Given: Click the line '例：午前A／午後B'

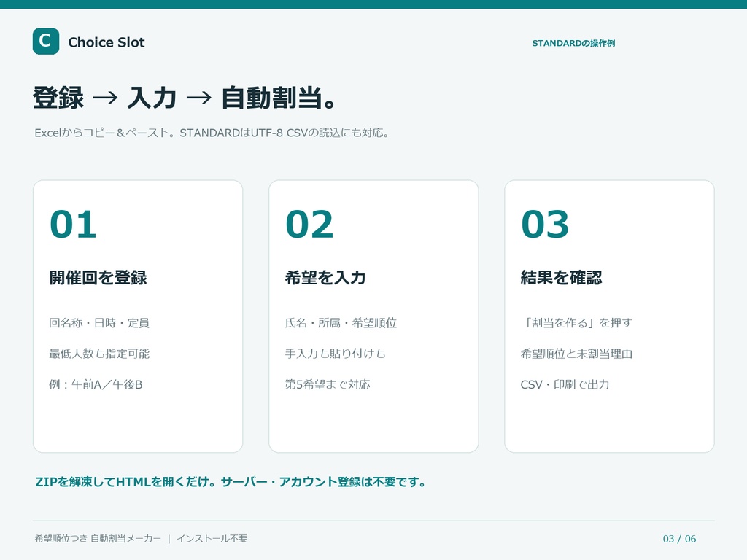Looking at the screenshot, I should [96, 385].
